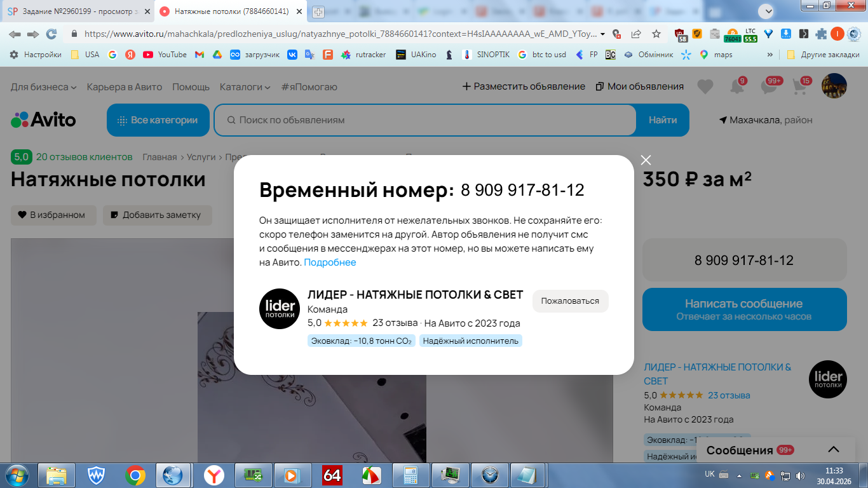Open the загрузчик bookmark
This screenshot has height=488, width=868.
255,55
